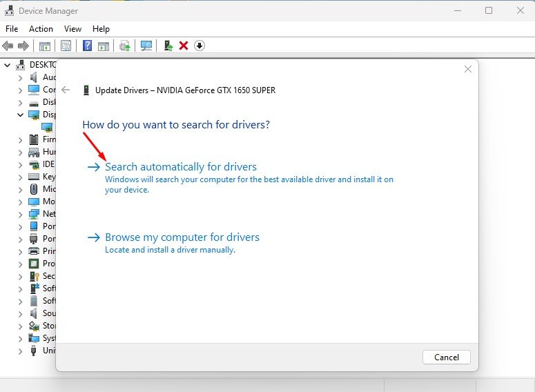Collapse the Display adapters node
Screen dimensions: 535x392
20,115
